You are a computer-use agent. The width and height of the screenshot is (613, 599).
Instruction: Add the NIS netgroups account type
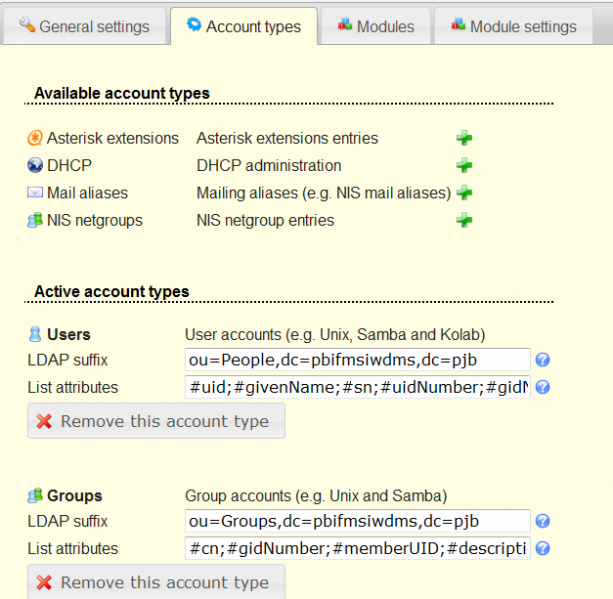click(x=464, y=220)
